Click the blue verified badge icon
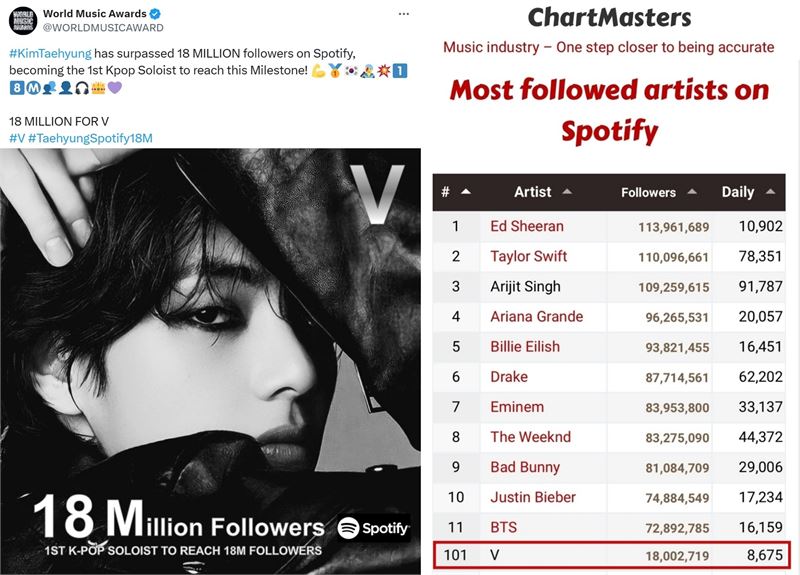This screenshot has height=575, width=800. click(155, 14)
